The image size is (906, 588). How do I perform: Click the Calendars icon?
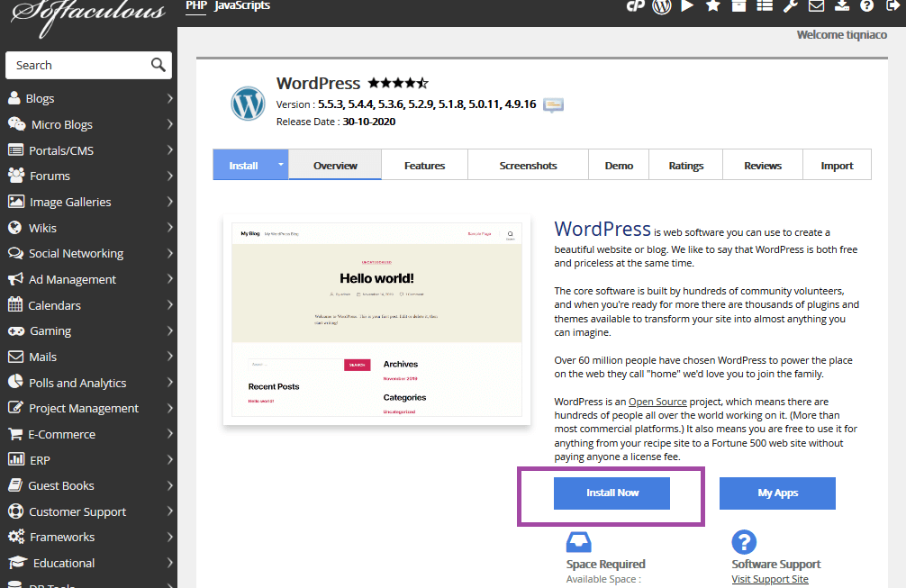coord(15,304)
